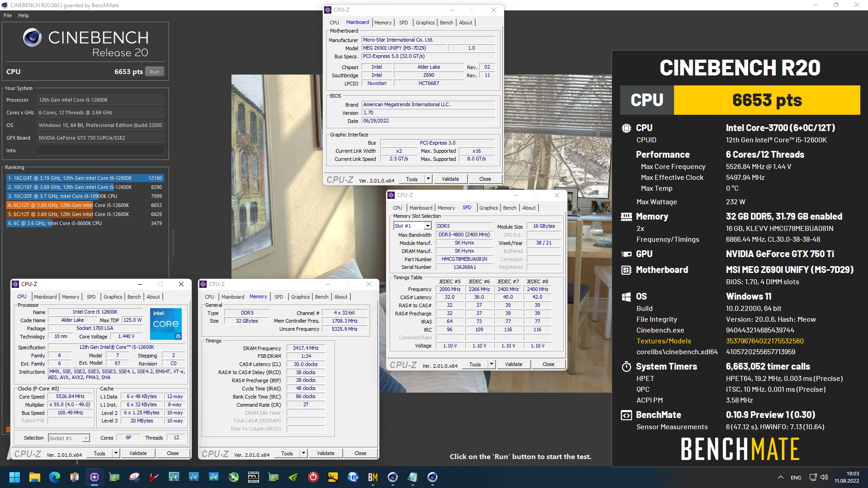
Task: Select ranking row i5-12600K with 8290
Action: pos(85,187)
